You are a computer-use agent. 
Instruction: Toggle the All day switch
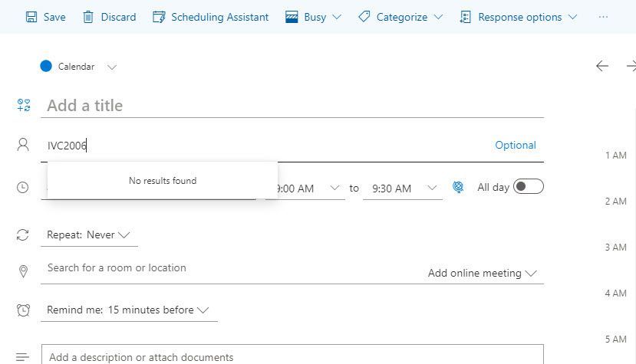tap(528, 186)
